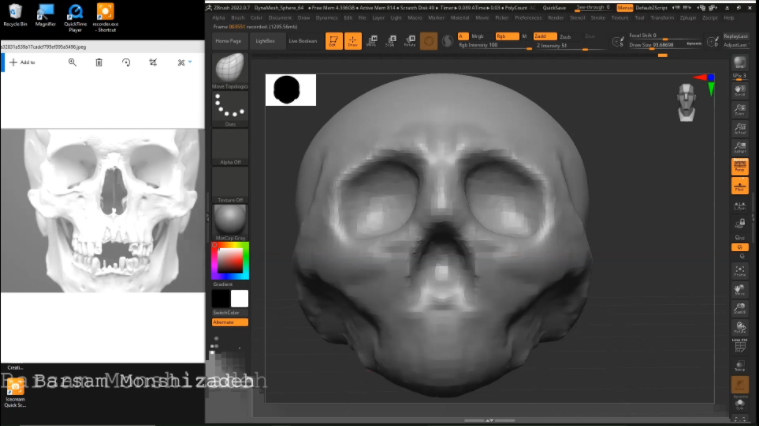Toggle the Floor grid button

click(x=740, y=186)
